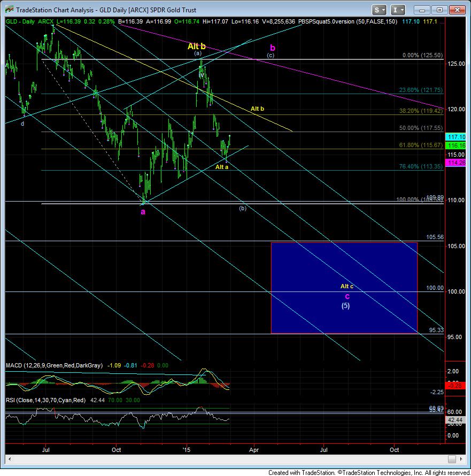Click the 38.20% (119.42) Fibonacci label

coord(421,111)
